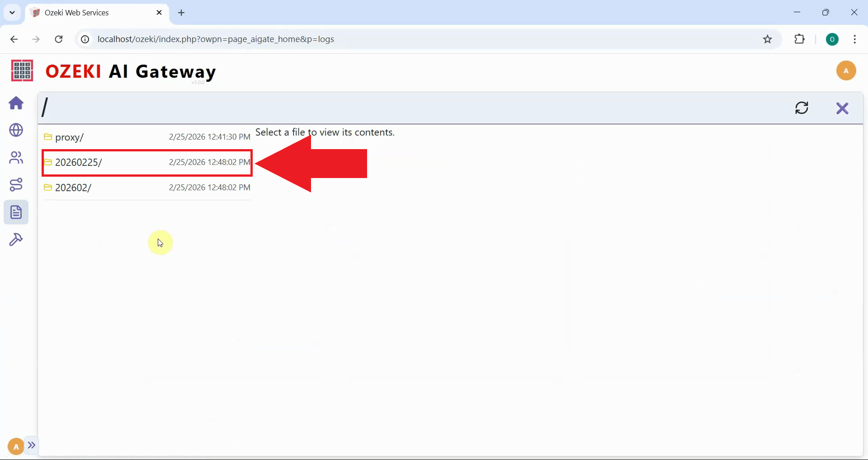Open Chrome's three-dot customization menu

point(854,39)
